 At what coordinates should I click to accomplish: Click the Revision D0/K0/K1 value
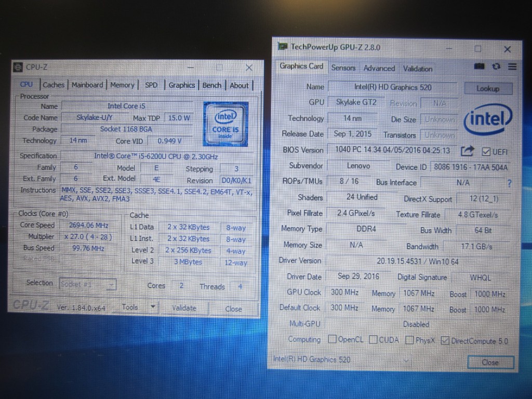coord(236,180)
